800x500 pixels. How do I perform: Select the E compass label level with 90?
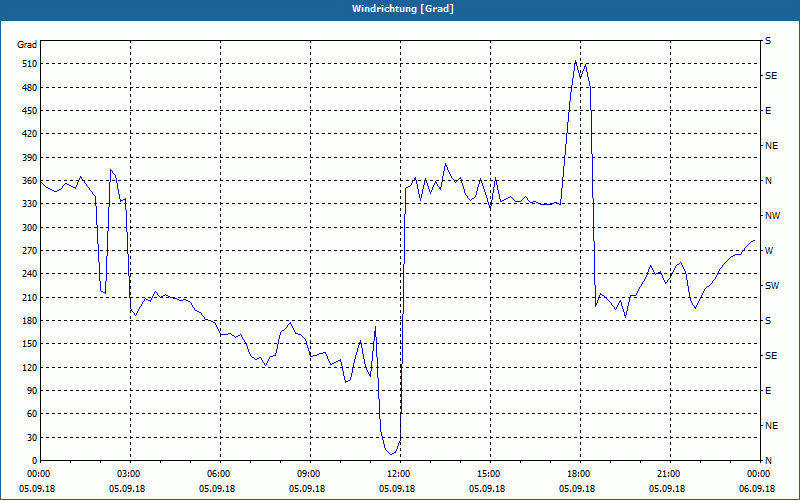tap(768, 391)
